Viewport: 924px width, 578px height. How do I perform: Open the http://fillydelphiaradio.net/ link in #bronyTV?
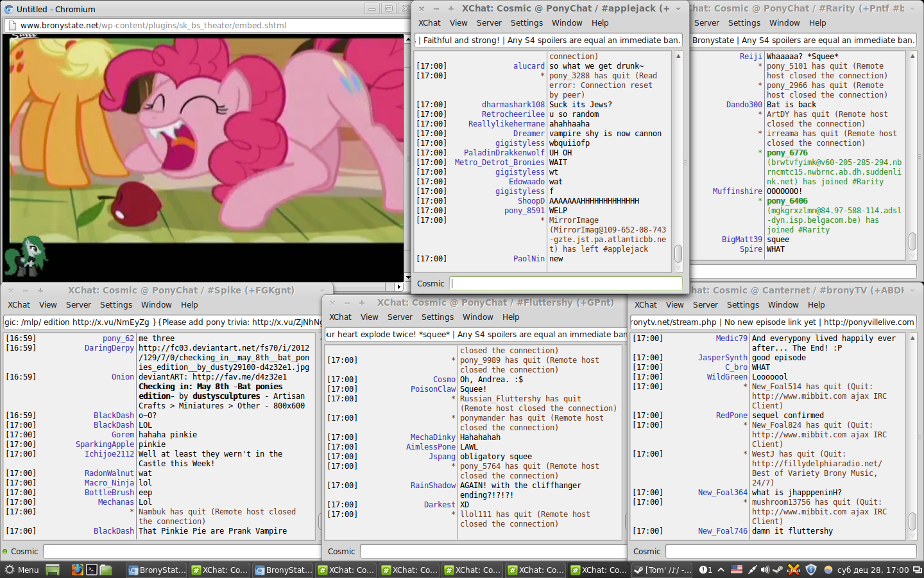point(817,464)
